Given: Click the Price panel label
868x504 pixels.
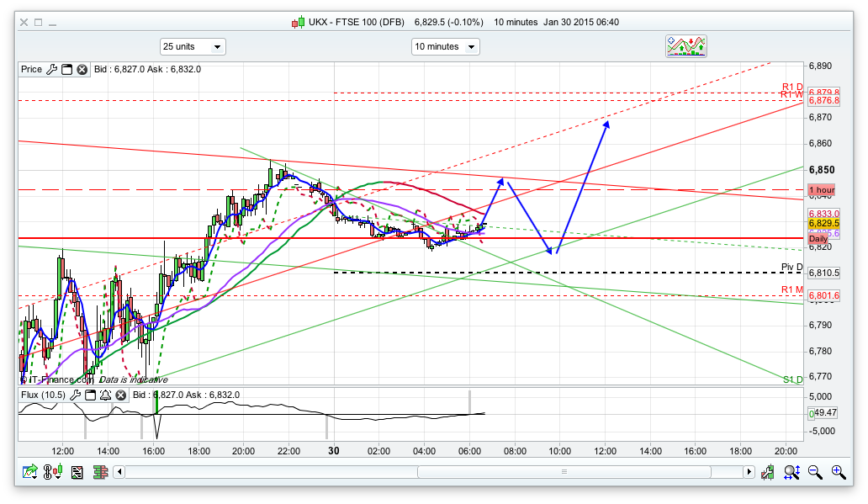Looking at the screenshot, I should [31, 70].
